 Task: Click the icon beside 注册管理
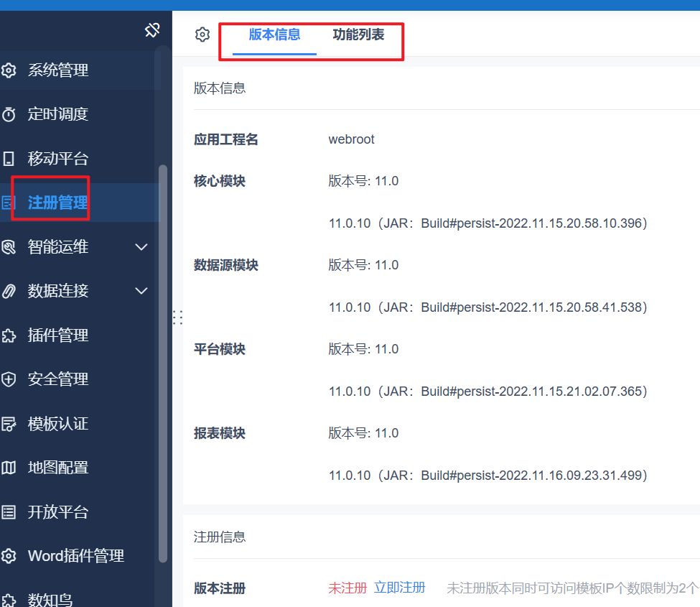(9, 203)
